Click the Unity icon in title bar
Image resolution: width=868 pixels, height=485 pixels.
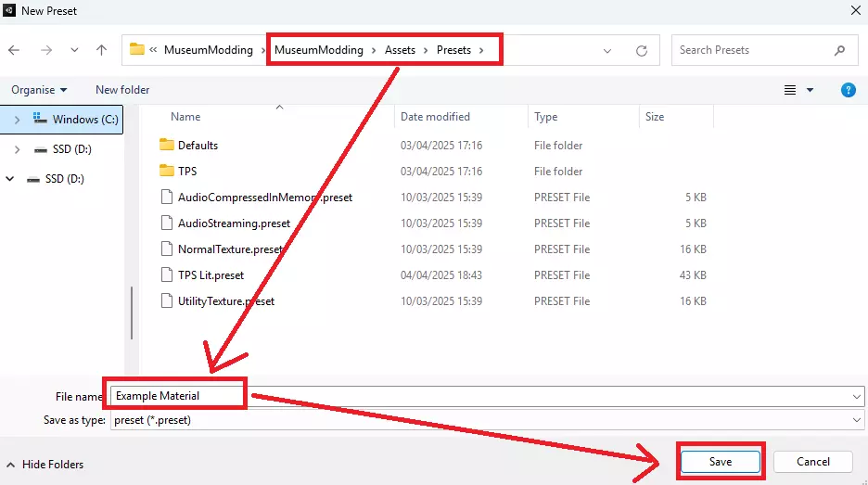[9, 10]
